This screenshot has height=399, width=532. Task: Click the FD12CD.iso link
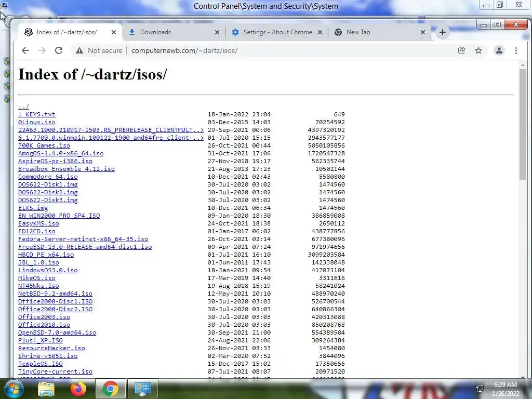[37, 231]
